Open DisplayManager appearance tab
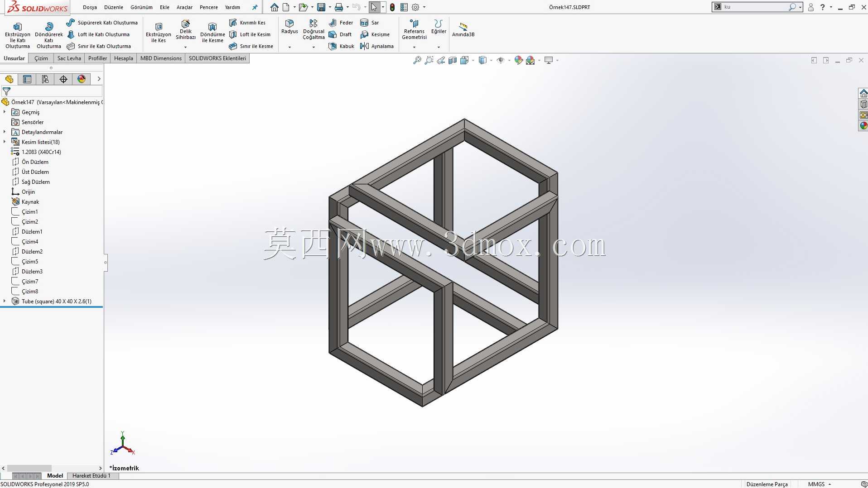The image size is (868, 488). tap(82, 79)
